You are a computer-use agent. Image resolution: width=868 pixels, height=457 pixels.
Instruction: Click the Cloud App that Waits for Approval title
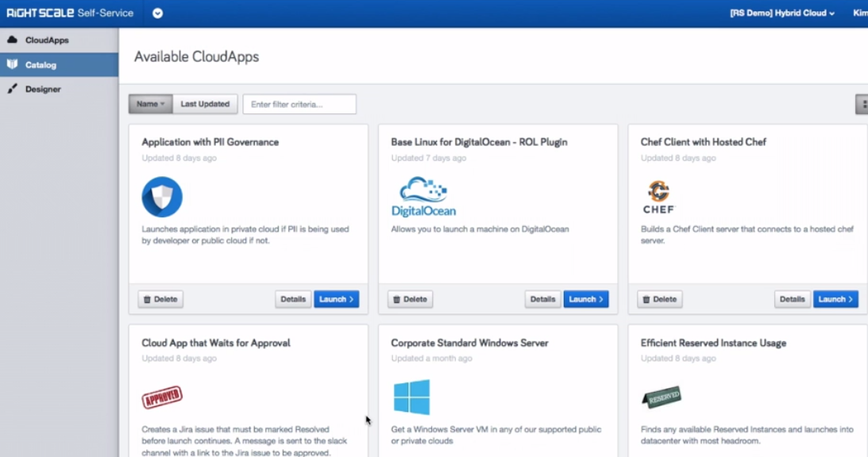click(x=216, y=343)
